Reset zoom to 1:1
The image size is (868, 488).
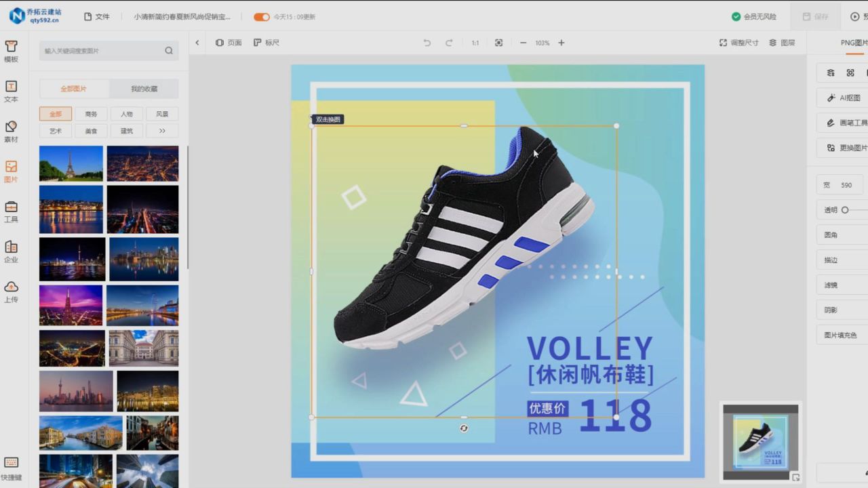tap(475, 43)
